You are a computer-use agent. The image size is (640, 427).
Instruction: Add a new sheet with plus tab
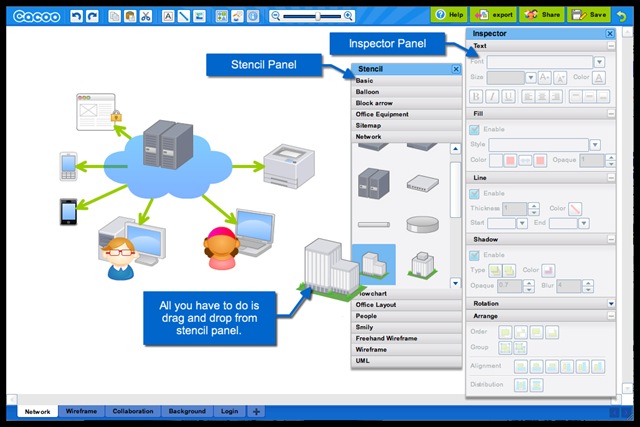click(x=256, y=411)
